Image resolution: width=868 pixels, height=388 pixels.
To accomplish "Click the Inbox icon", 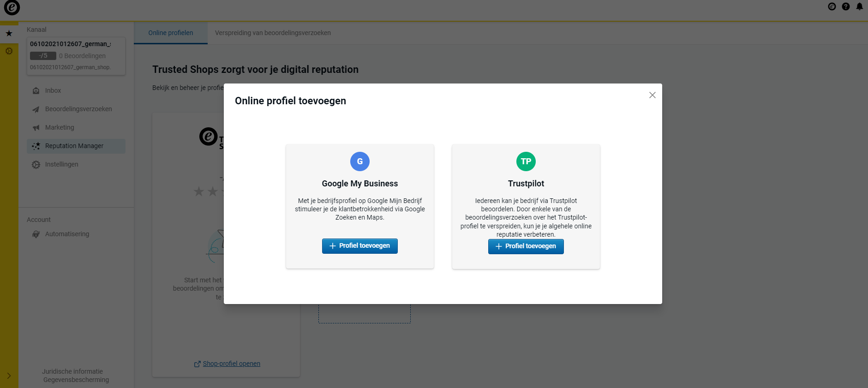I will [x=36, y=91].
